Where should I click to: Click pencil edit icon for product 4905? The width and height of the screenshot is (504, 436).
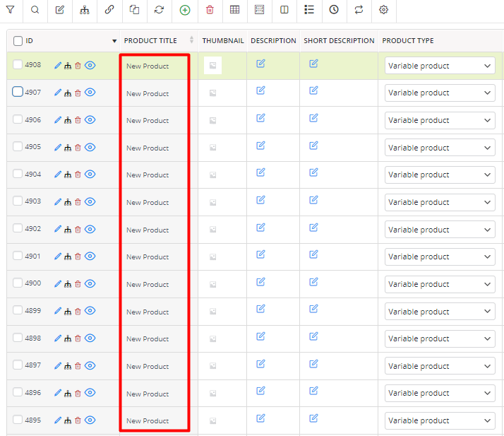pyautogui.click(x=58, y=148)
